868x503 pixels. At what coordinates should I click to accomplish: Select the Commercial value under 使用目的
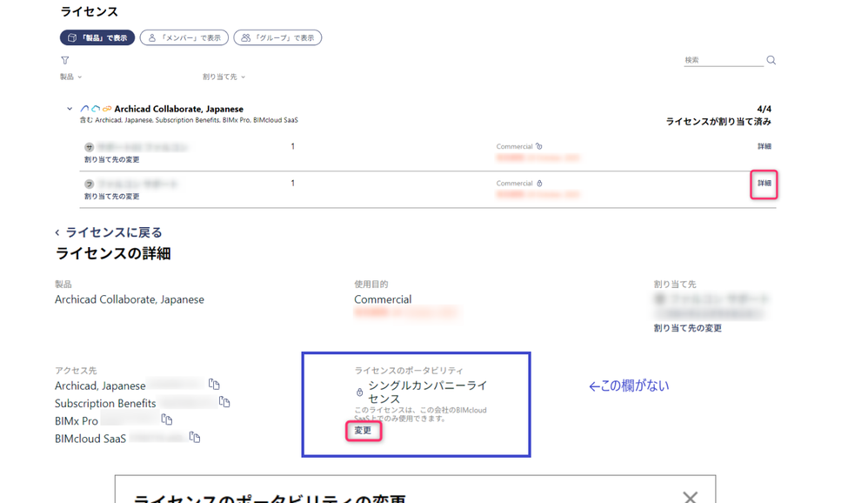click(x=383, y=299)
